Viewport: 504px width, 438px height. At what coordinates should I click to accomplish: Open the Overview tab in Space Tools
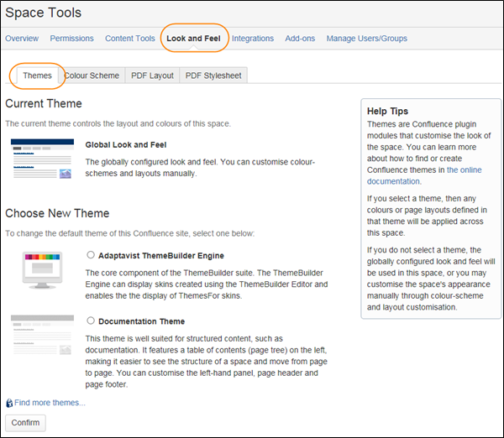pos(22,39)
